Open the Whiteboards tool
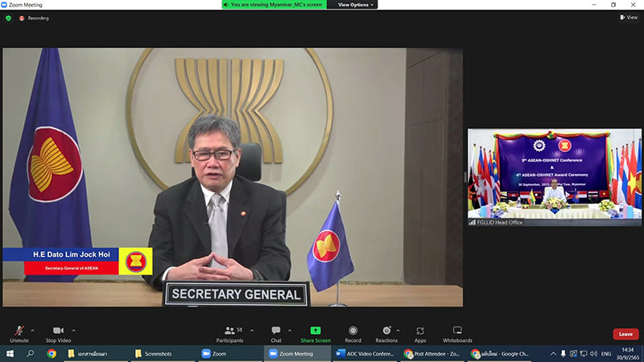 (x=457, y=333)
